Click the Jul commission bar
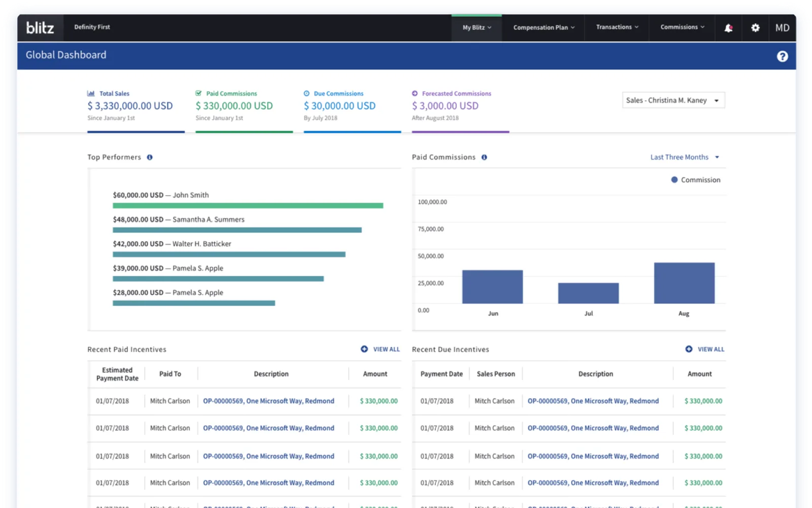This screenshot has height=508, width=812. click(x=588, y=293)
